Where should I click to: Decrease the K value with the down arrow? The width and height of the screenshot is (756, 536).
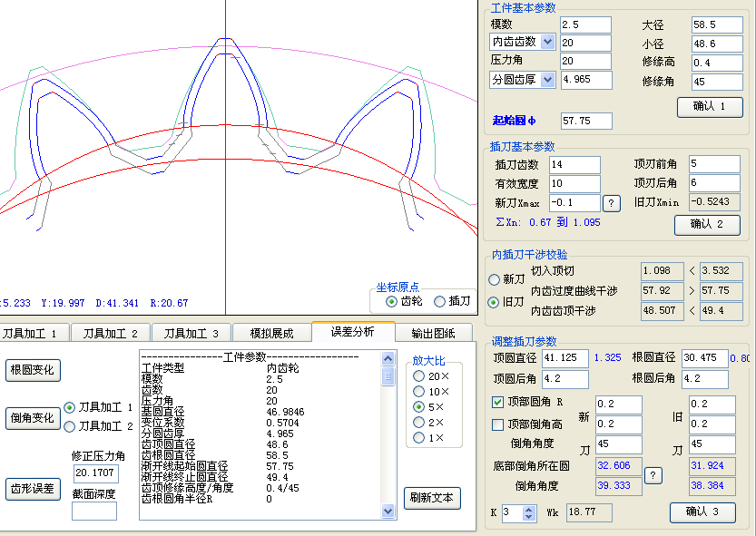pos(529,517)
